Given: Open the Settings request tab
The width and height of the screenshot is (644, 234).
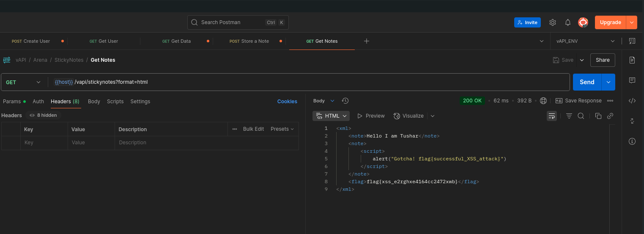Looking at the screenshot, I should [140, 102].
